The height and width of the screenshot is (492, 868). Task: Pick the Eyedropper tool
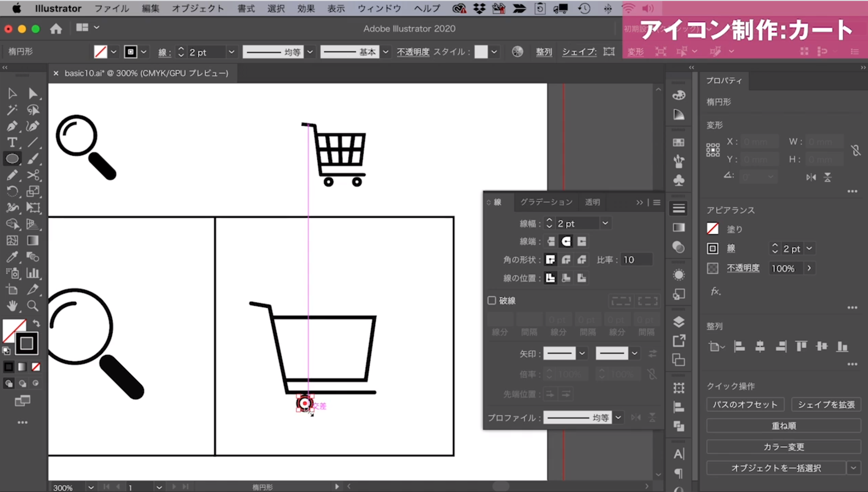pos(12,257)
